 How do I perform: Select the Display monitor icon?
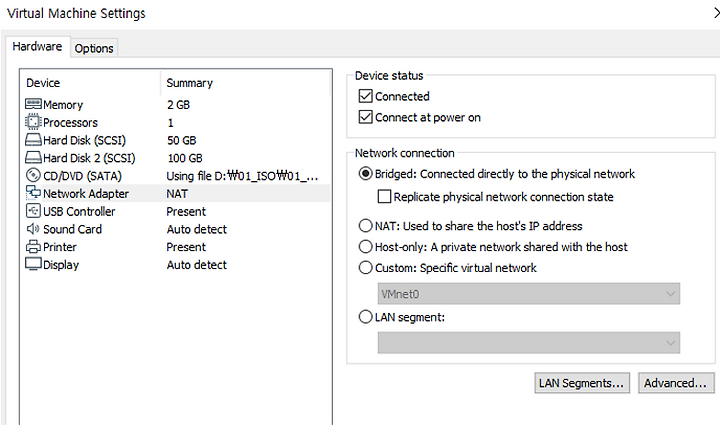coord(33,264)
